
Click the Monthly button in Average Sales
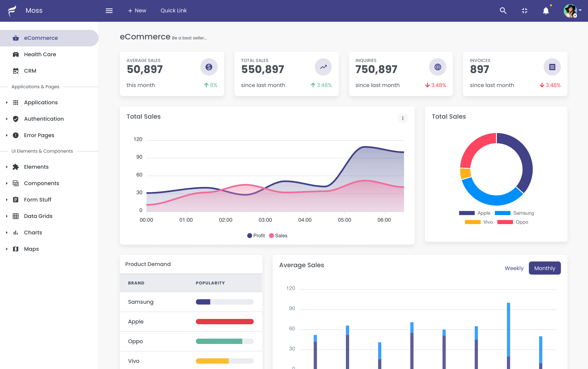[x=544, y=268]
